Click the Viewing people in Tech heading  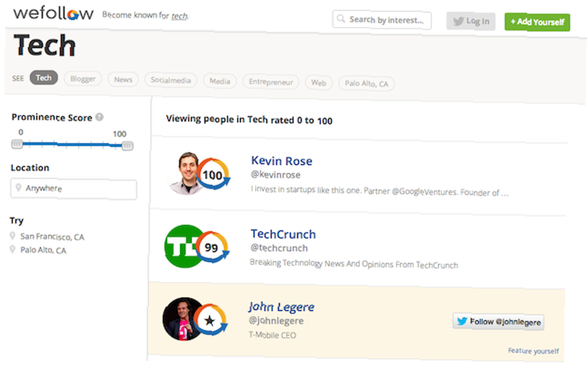[x=249, y=120]
